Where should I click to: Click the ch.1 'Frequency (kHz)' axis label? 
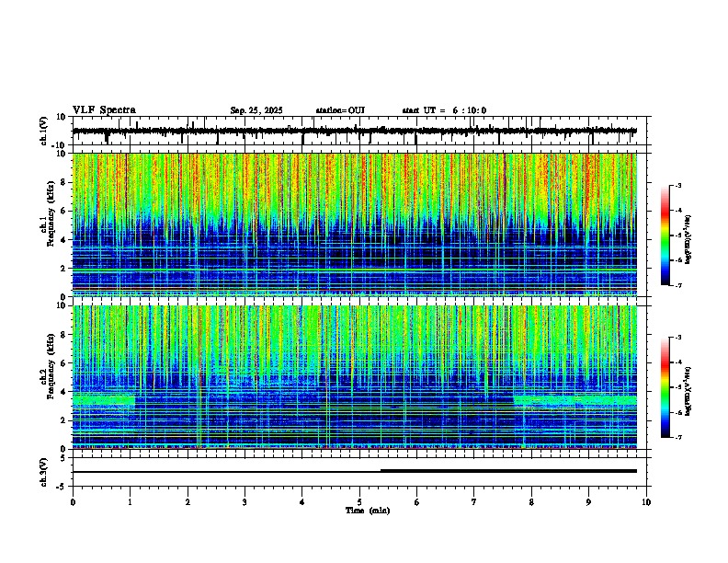[51, 213]
